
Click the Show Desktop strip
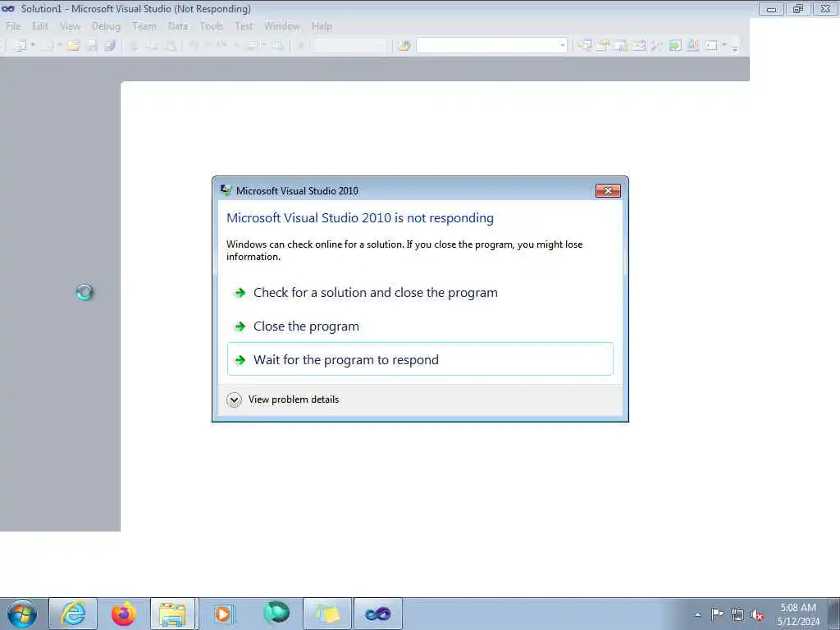point(834,614)
